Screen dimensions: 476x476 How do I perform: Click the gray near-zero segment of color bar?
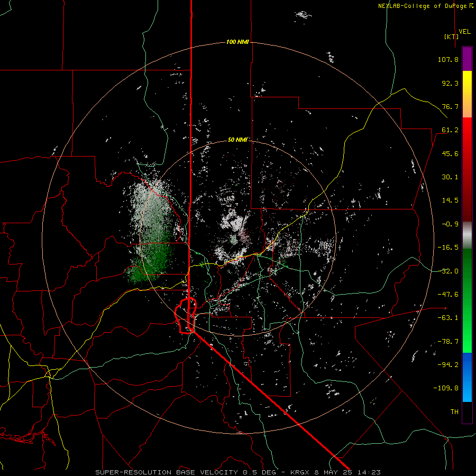pos(467,235)
